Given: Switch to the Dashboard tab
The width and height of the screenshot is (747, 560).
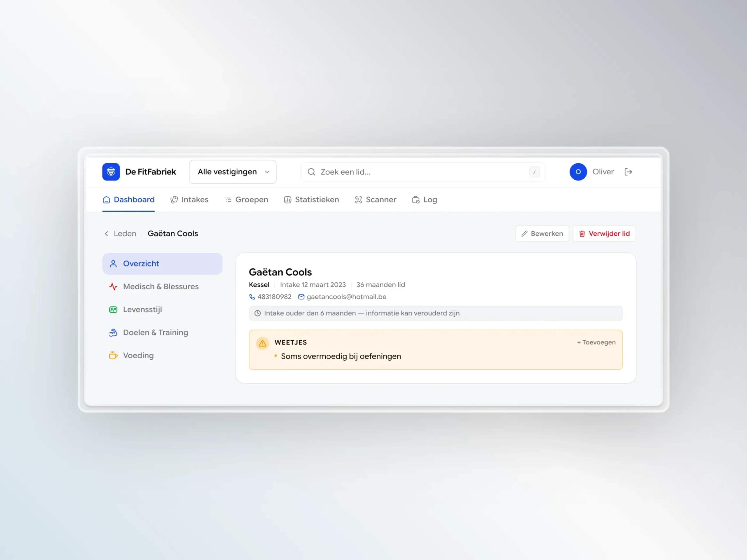Looking at the screenshot, I should coord(129,200).
